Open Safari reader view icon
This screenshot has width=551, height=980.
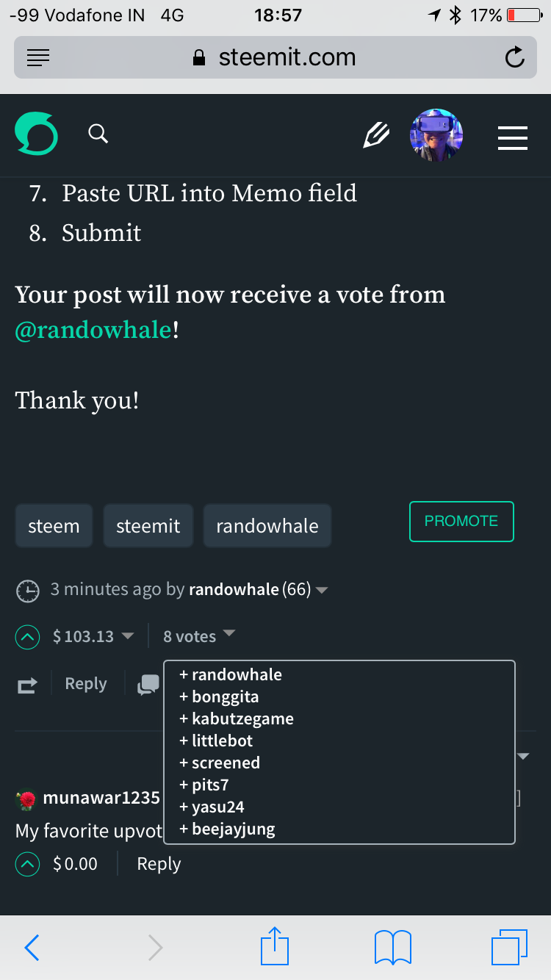click(x=38, y=57)
